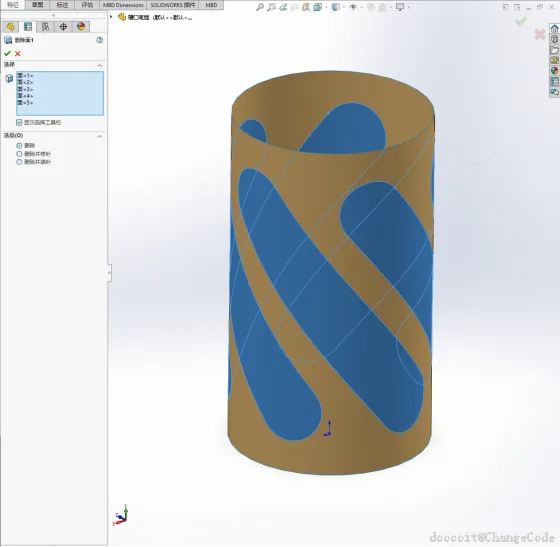
Task: Switch to the ConfigurationManager tab icon
Action: click(x=45, y=27)
